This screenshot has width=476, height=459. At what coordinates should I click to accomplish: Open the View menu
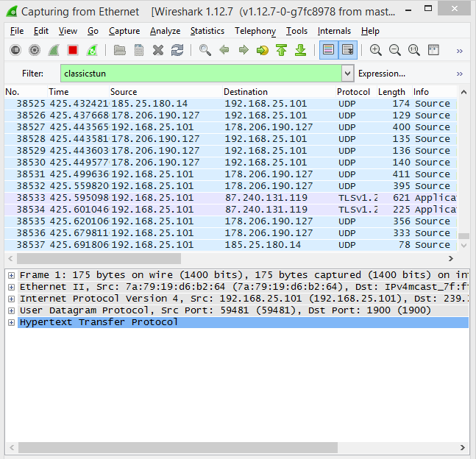coord(68,31)
